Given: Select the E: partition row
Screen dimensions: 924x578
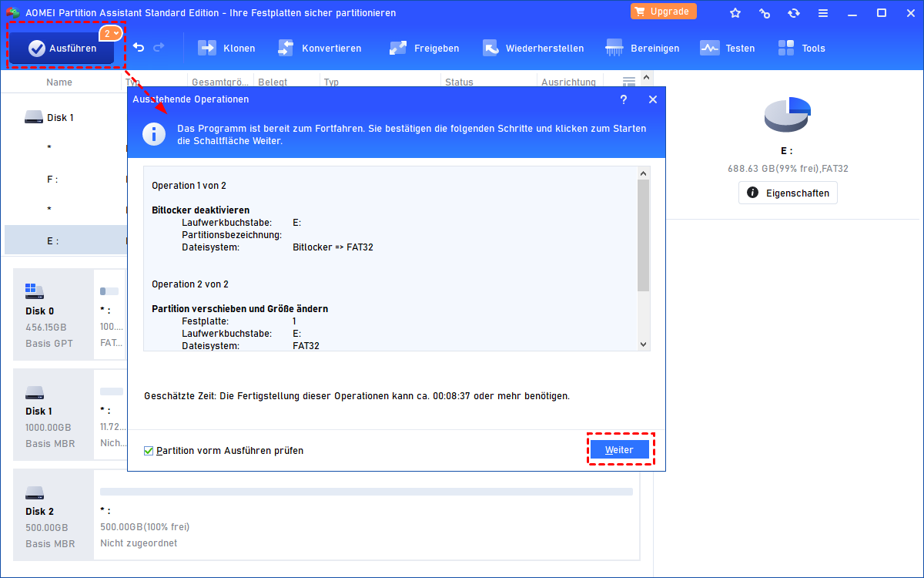Looking at the screenshot, I should (65, 240).
